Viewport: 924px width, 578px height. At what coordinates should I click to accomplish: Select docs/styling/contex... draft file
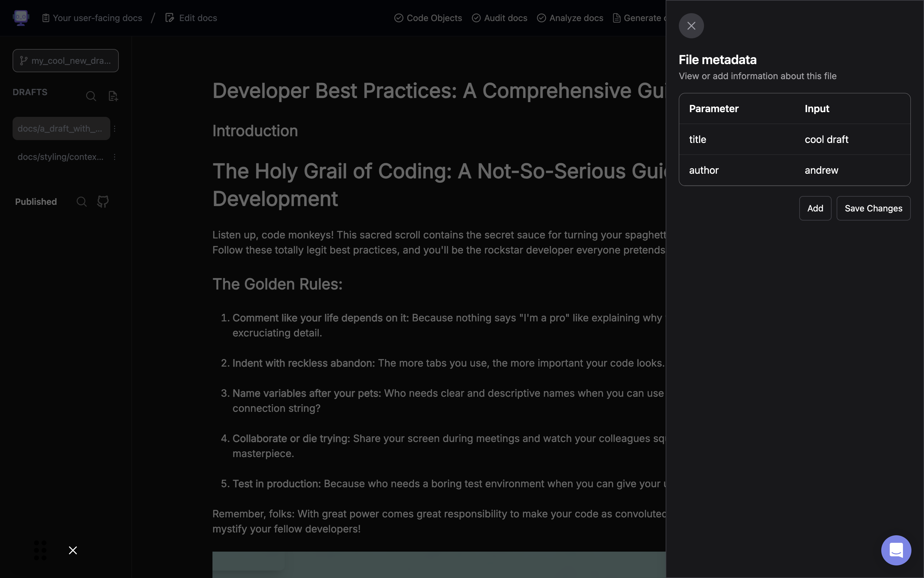click(x=60, y=157)
